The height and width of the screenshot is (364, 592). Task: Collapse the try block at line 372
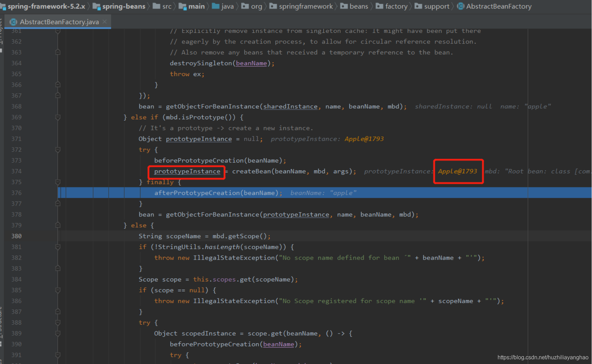(58, 150)
